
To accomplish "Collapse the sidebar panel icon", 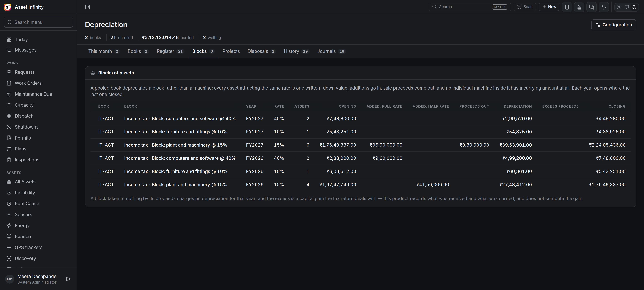I will click(87, 7).
